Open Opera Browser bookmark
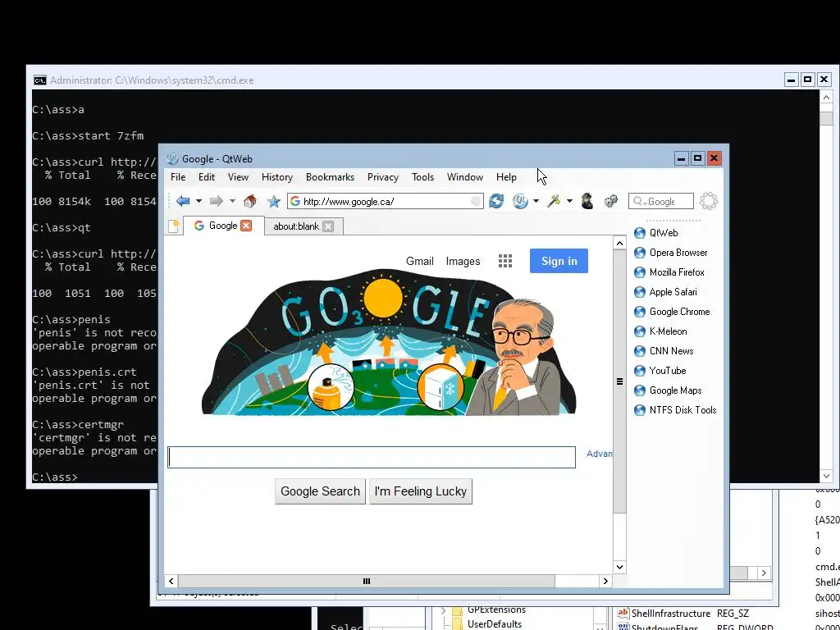 coord(671,253)
